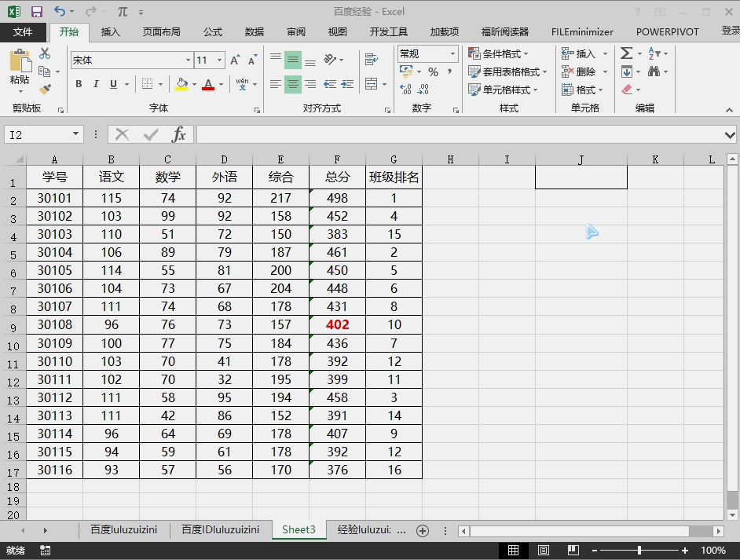Increase decimal places

point(405,89)
